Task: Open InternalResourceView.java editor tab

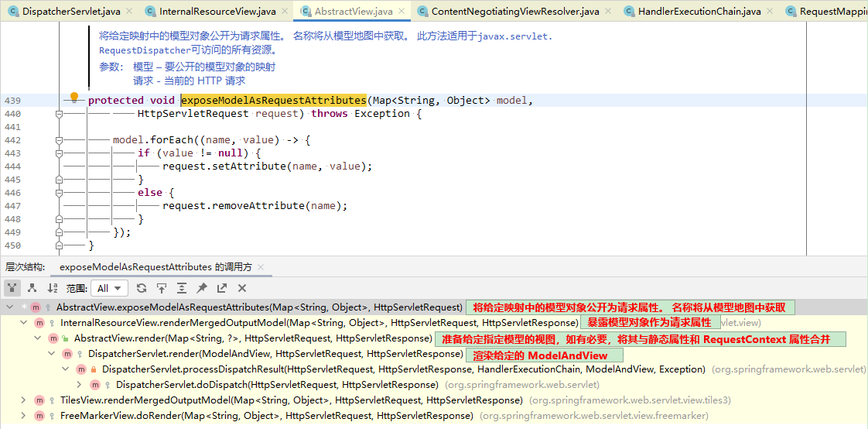Action: (x=217, y=11)
